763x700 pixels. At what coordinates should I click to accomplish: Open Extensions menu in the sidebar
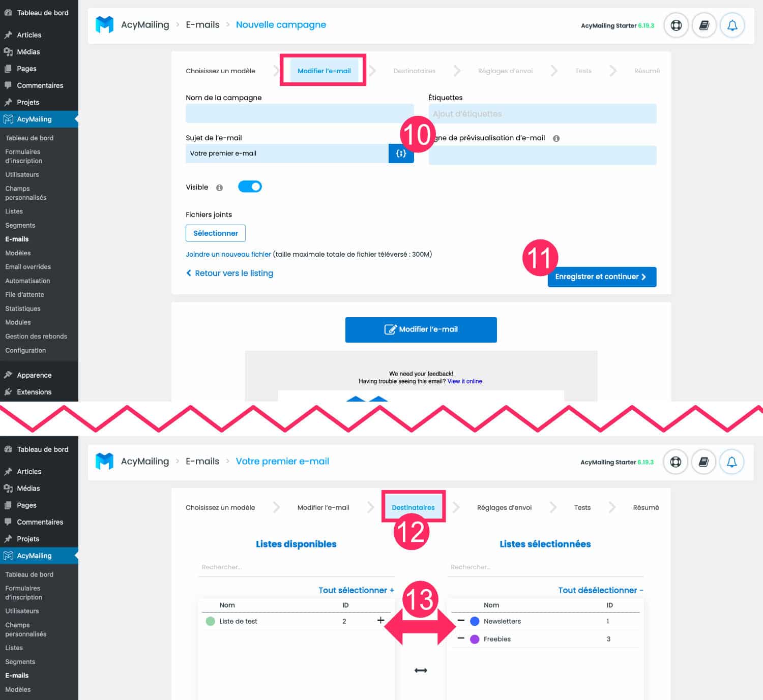34,392
